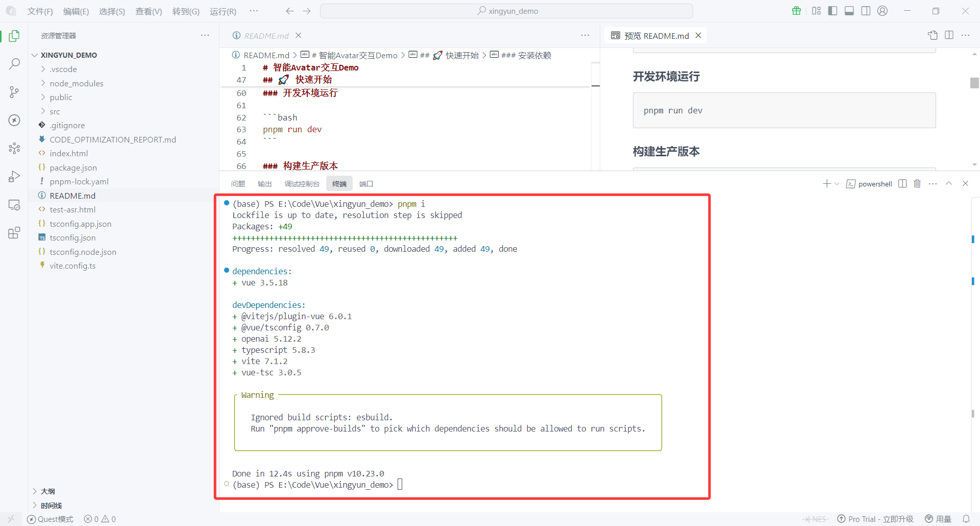Split the terminal pane
This screenshot has width=980, height=526.
tap(902, 184)
